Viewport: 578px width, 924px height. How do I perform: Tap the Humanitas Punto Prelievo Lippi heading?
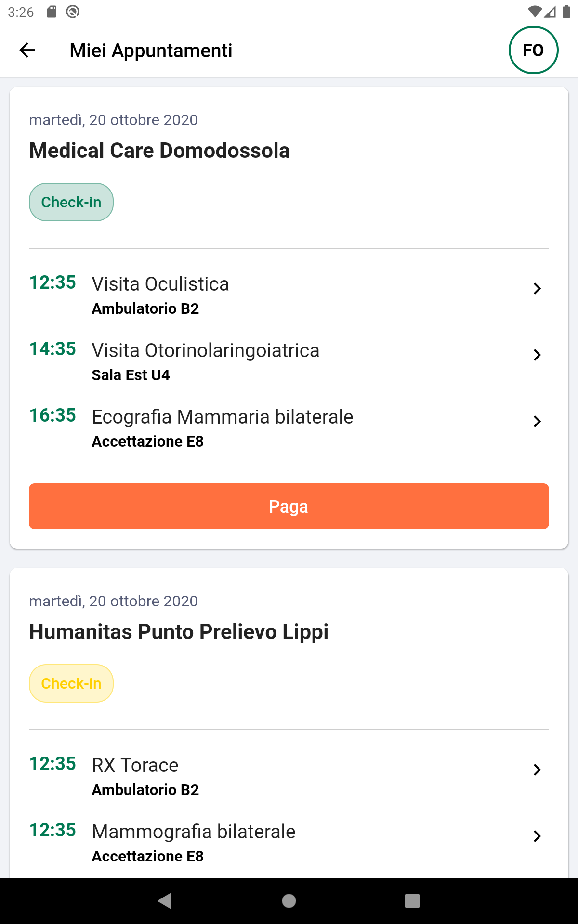click(x=179, y=632)
